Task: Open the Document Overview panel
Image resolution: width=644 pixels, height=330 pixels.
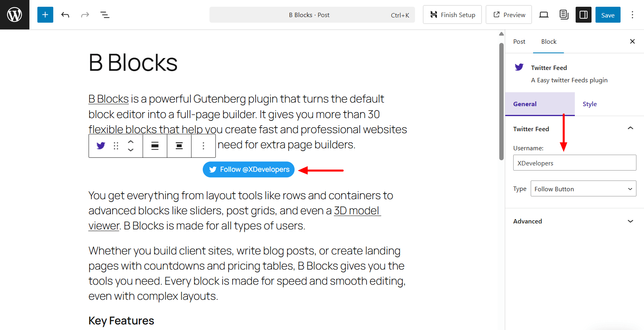Action: [x=105, y=14]
